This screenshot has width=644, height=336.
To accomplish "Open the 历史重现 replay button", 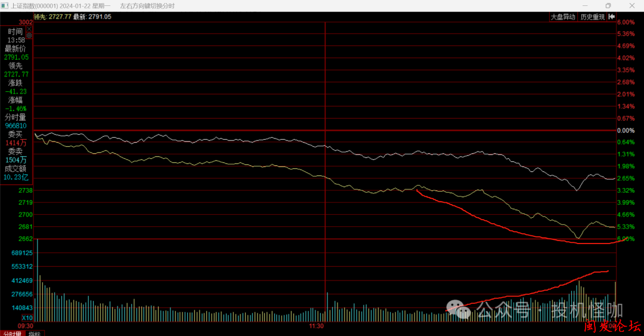I will pyautogui.click(x=592, y=17).
